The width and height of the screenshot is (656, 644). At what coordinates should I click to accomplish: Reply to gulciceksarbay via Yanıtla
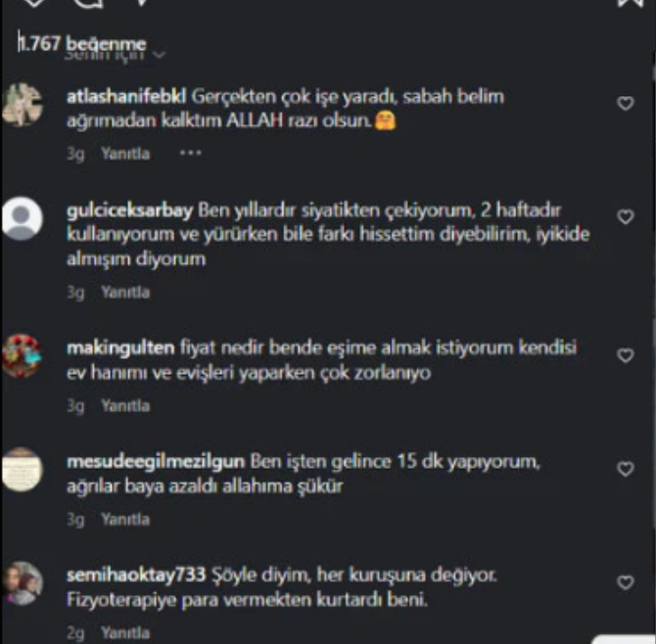coord(125,293)
